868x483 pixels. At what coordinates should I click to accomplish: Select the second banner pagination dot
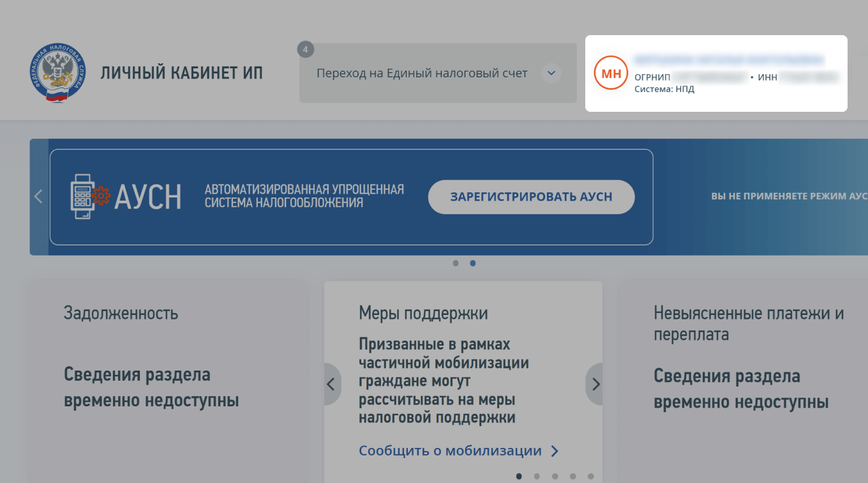pyautogui.click(x=474, y=263)
